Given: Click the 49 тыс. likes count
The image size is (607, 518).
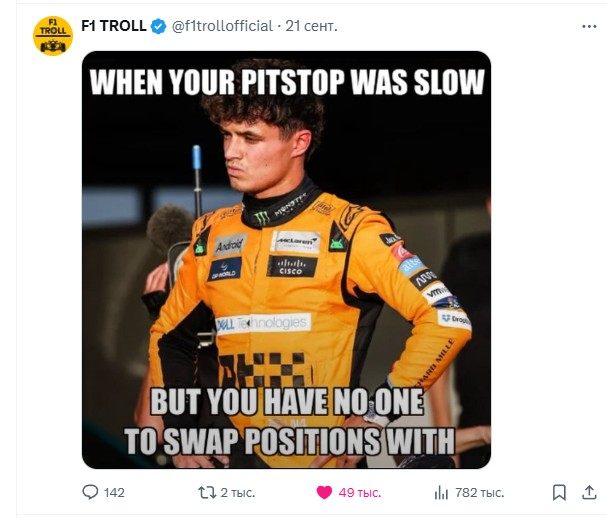Looking at the screenshot, I should pyautogui.click(x=358, y=493).
